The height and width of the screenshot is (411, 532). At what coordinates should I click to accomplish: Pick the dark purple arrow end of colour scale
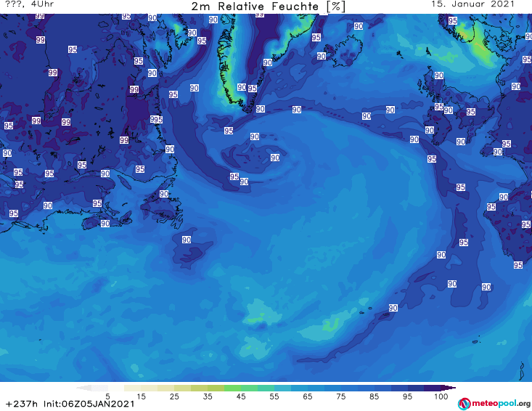click(x=449, y=388)
